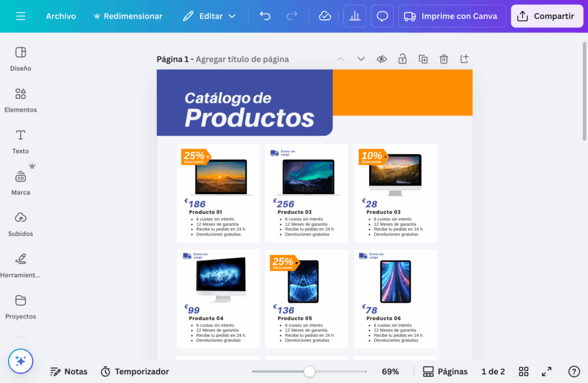Open the Páginas page list panel
588x383 pixels.
pos(445,372)
